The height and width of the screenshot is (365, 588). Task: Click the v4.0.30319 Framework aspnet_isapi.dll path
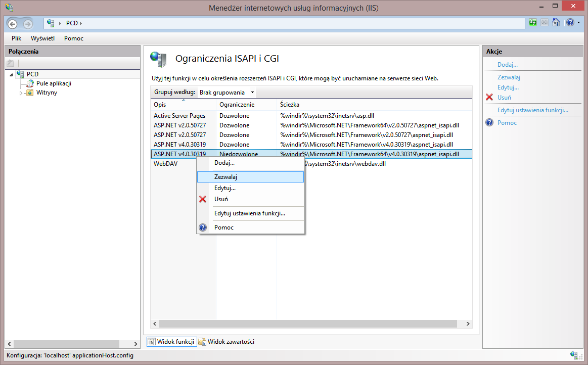[367, 145]
